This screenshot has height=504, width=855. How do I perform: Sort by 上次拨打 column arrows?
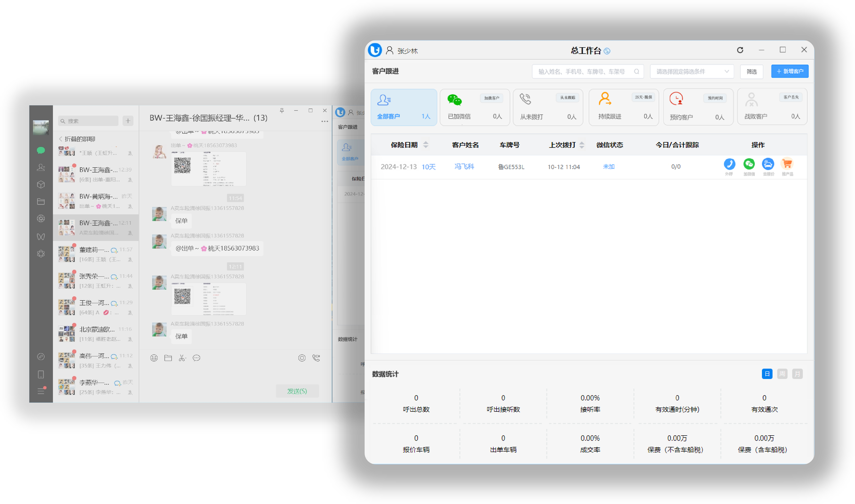point(582,145)
